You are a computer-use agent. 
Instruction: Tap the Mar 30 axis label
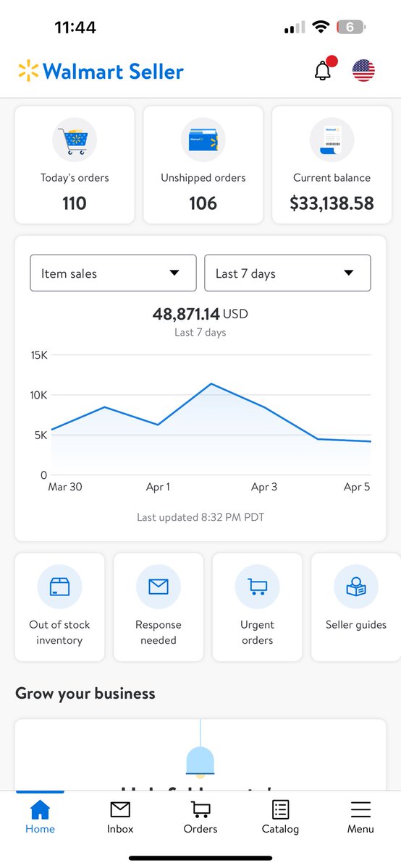pos(65,487)
